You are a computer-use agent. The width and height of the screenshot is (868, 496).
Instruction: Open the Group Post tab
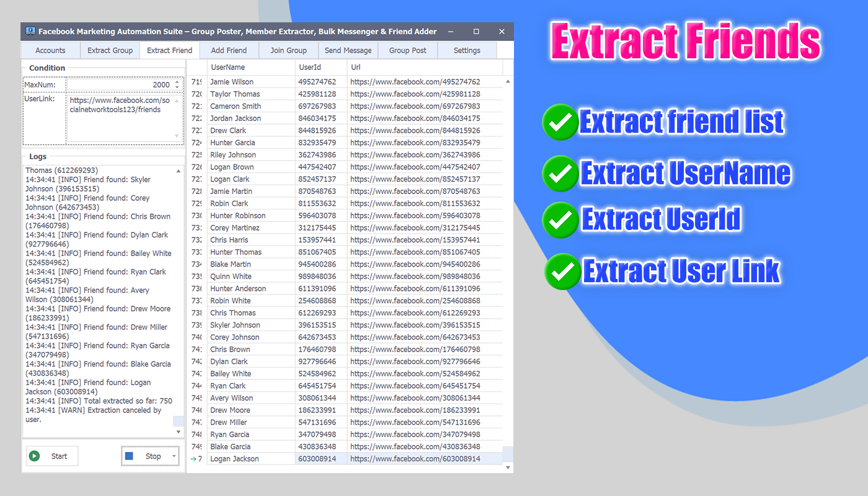coord(407,50)
